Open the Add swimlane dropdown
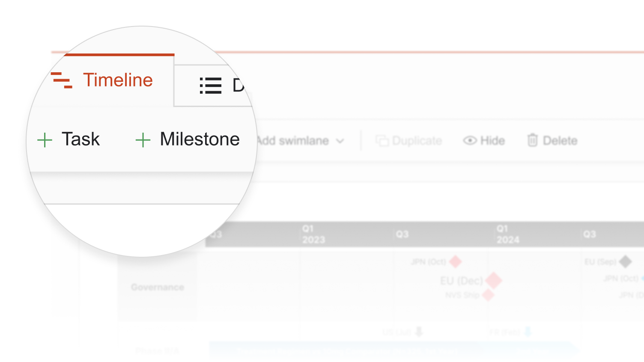 301,141
